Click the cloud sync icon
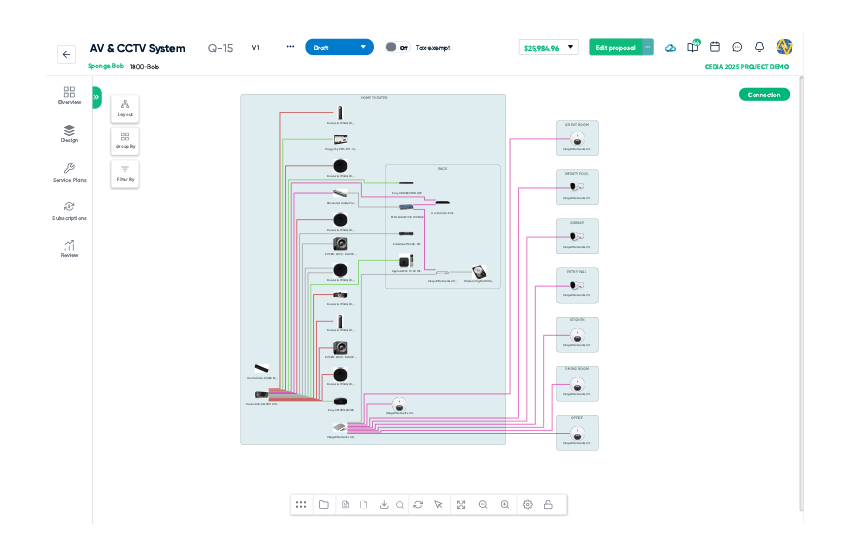This screenshot has height=550, width=850. tap(671, 47)
